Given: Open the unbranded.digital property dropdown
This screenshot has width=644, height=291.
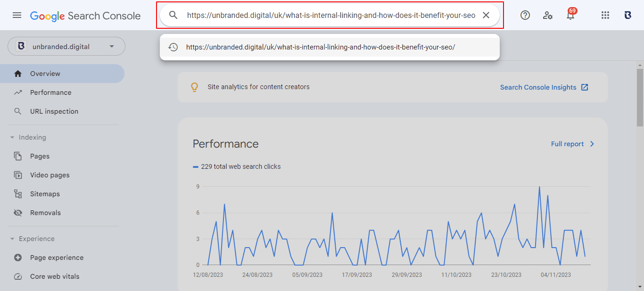Looking at the screenshot, I should 66,46.
